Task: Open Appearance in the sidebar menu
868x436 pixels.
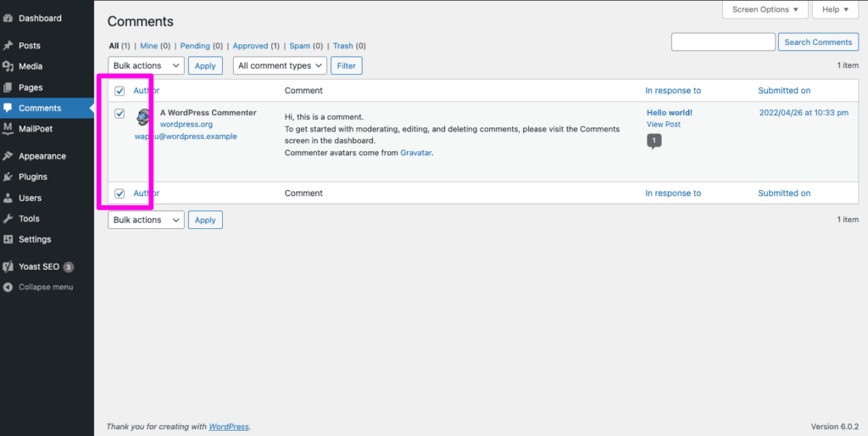Action: 42,156
